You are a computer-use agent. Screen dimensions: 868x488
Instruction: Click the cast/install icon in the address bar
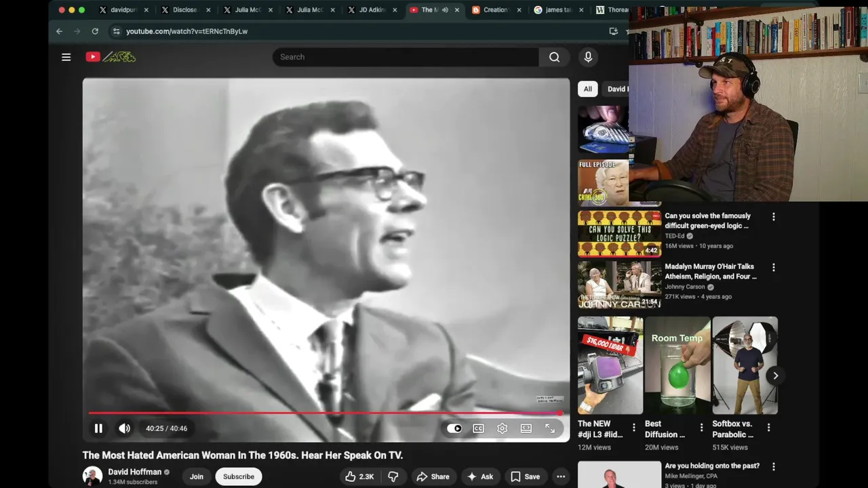(614, 31)
